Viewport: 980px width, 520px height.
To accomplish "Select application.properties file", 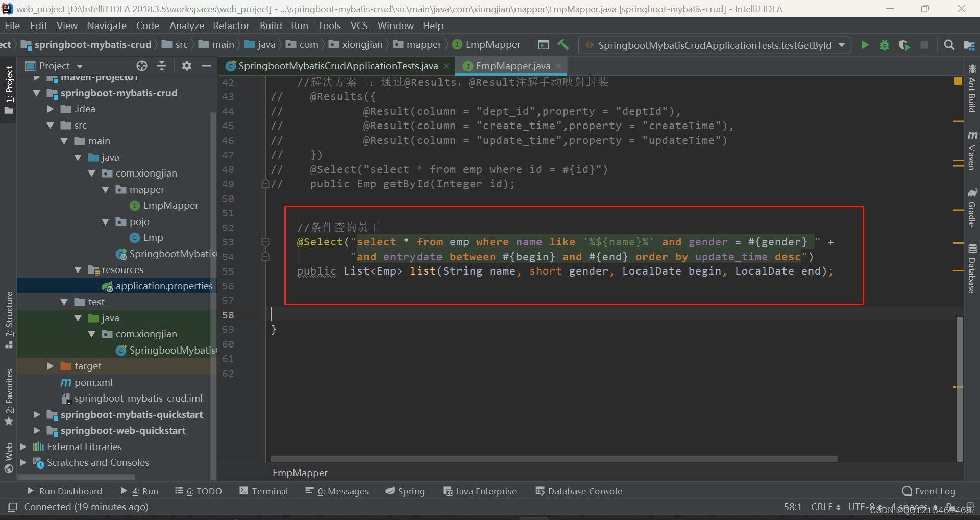I will (x=157, y=286).
